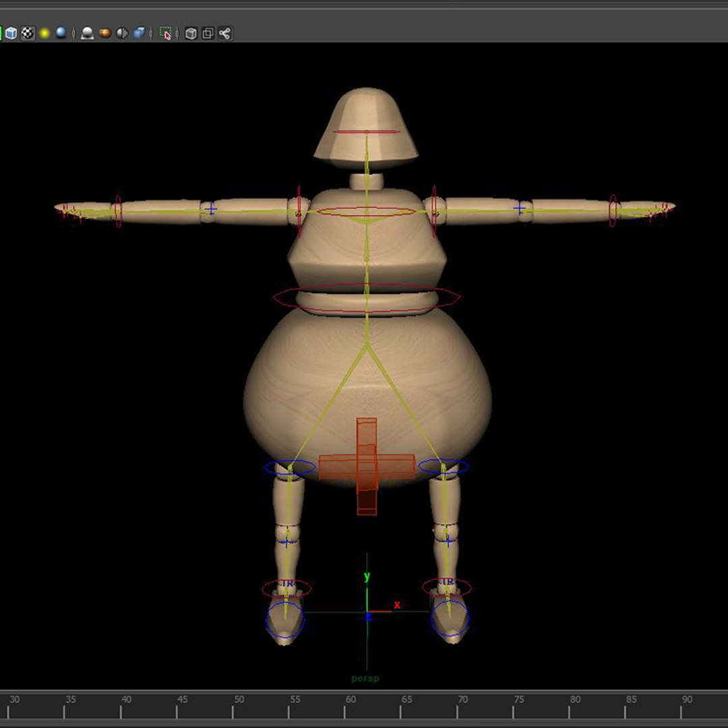Toggle Motion Blur orange sphere icon
728x728 pixels.
pos(105,33)
